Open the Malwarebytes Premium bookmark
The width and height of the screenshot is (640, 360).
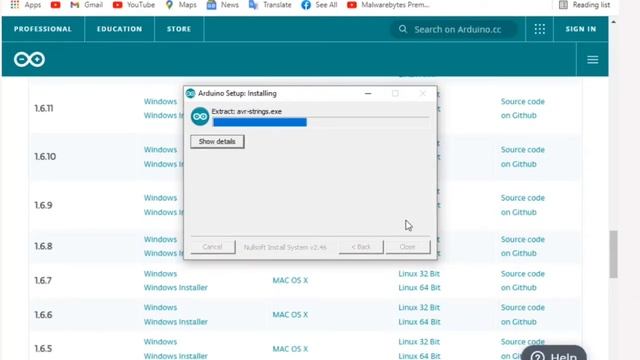[388, 5]
